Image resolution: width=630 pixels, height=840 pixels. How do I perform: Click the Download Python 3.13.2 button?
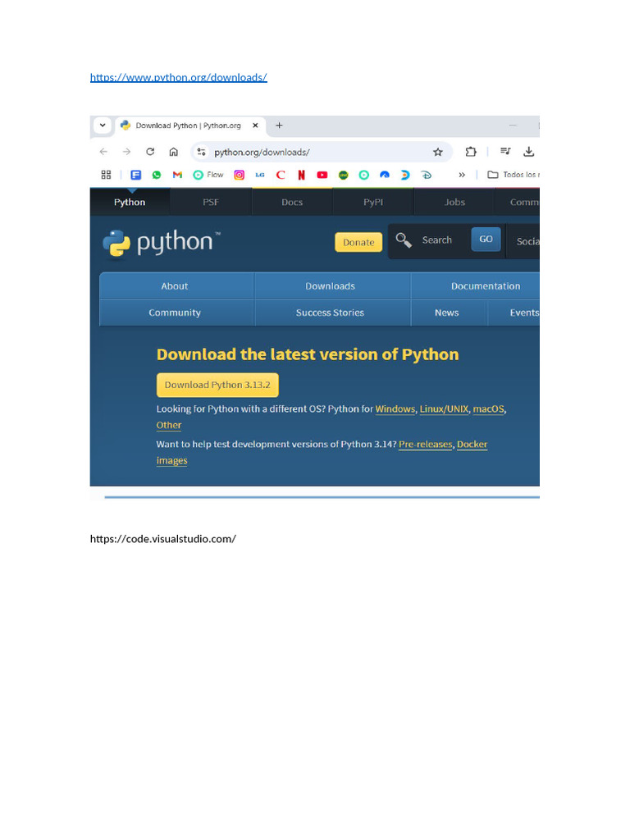tap(217, 385)
